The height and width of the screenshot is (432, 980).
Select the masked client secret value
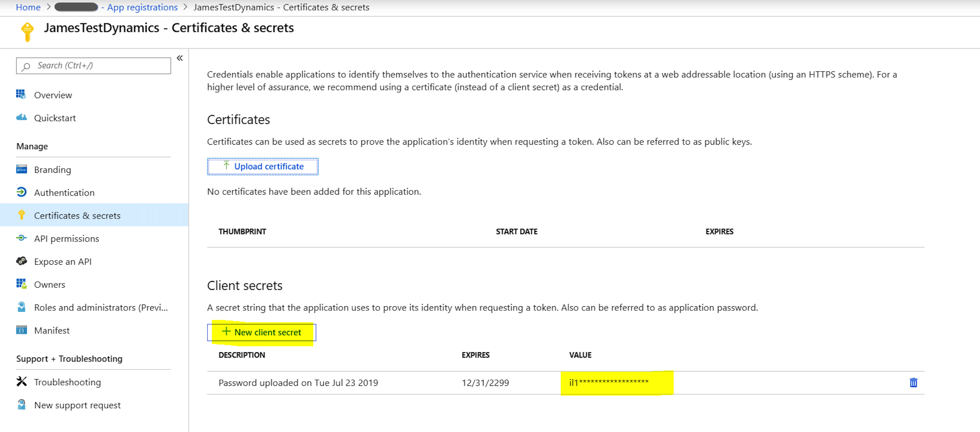(609, 383)
